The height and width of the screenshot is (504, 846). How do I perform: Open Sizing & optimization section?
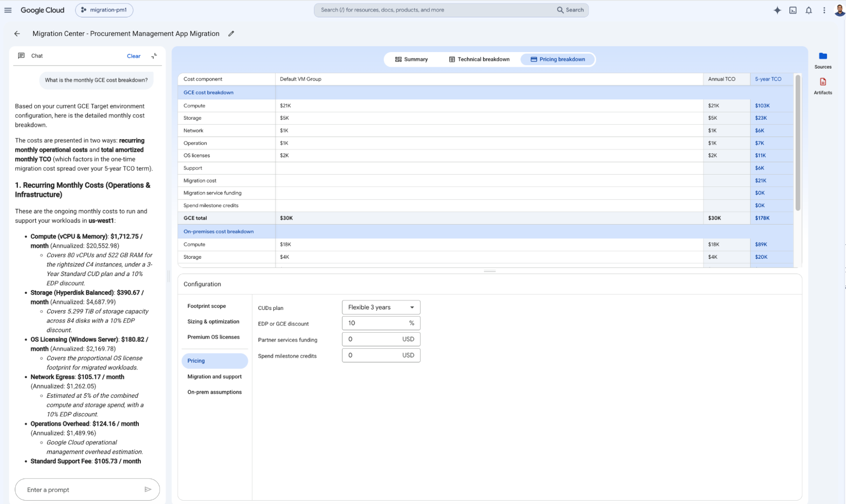pyautogui.click(x=213, y=322)
